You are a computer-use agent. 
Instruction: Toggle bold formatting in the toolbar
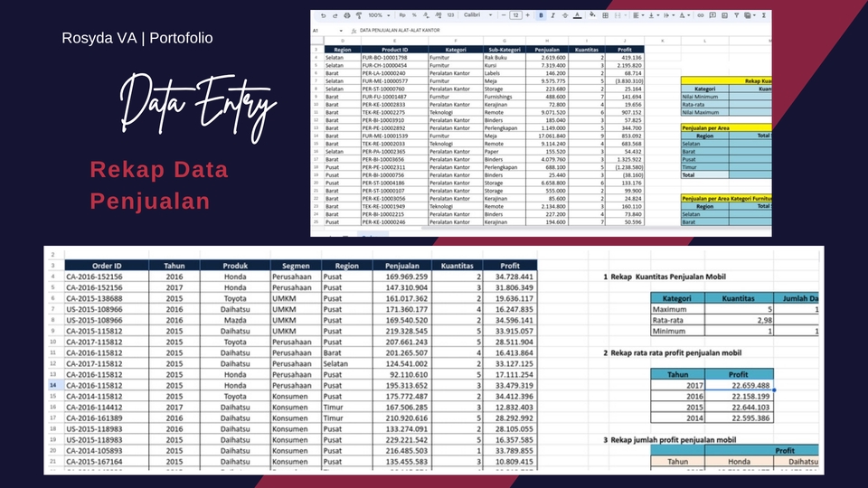coord(541,15)
